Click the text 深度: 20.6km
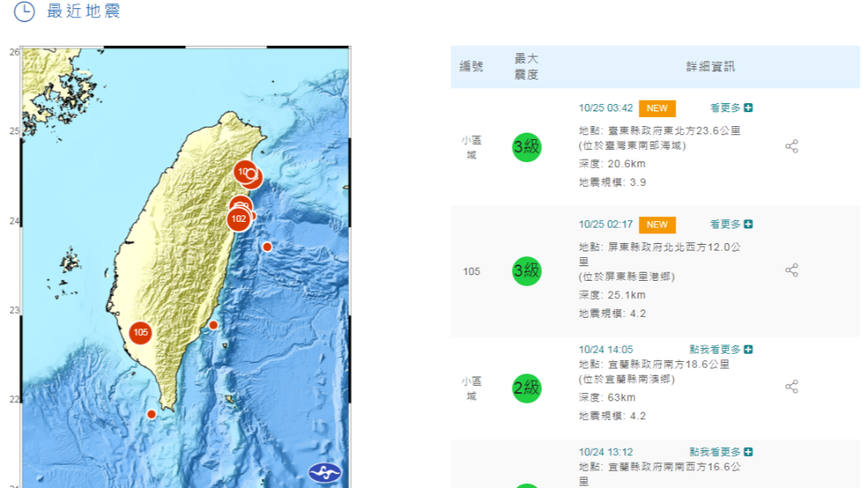Viewport: 868px width, 488px height. [x=612, y=164]
